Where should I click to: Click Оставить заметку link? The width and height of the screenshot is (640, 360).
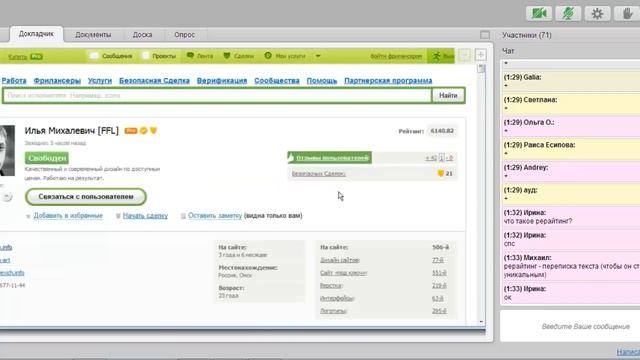(215, 216)
